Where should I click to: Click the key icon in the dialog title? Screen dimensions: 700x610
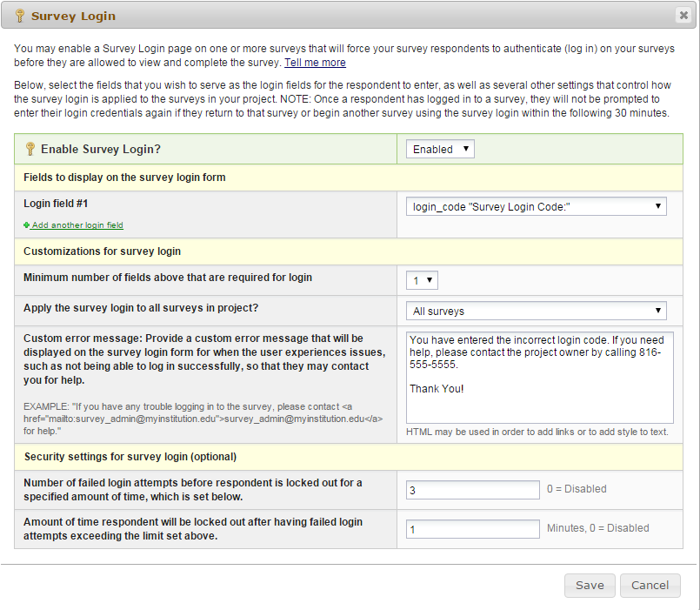pyautogui.click(x=19, y=16)
